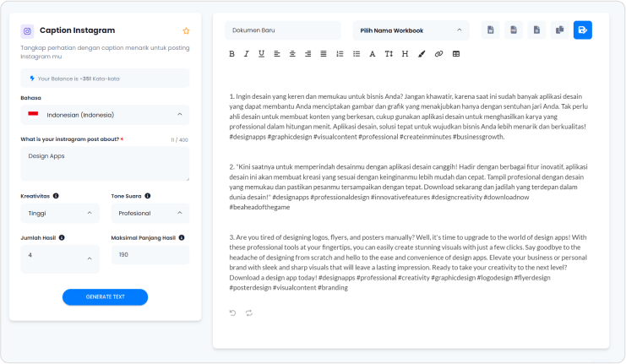This screenshot has height=364, width=626.
Task: Click the blue save document icon
Action: click(x=582, y=30)
